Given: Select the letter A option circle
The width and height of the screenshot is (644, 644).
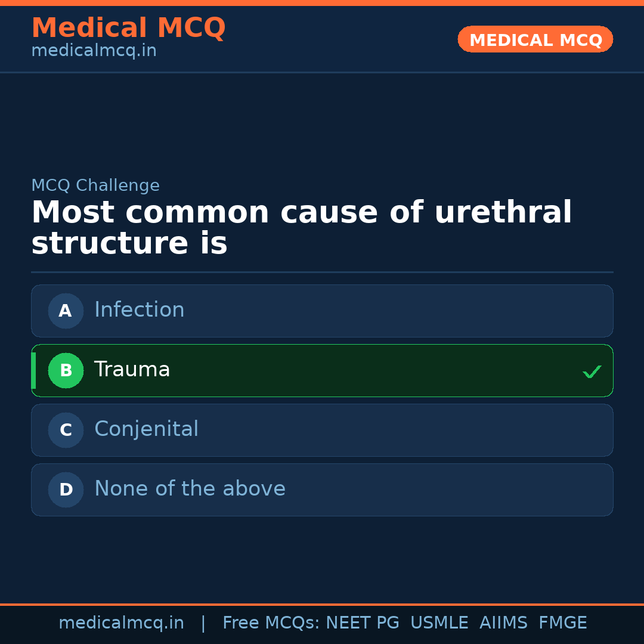Looking at the screenshot, I should [x=66, y=311].
